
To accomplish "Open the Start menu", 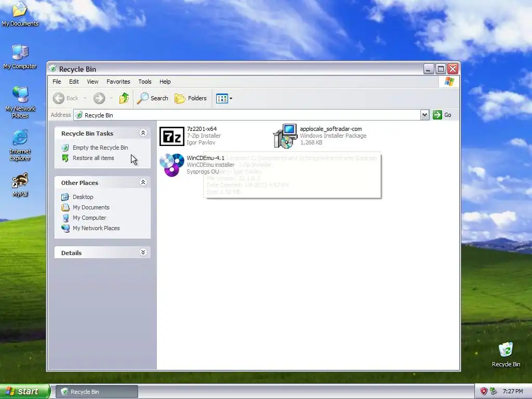I will 25,392.
